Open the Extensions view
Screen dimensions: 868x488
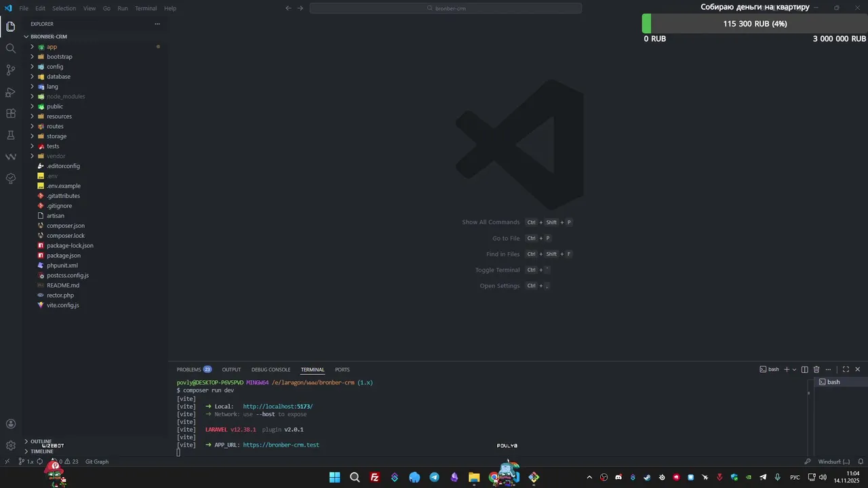[x=10, y=113]
